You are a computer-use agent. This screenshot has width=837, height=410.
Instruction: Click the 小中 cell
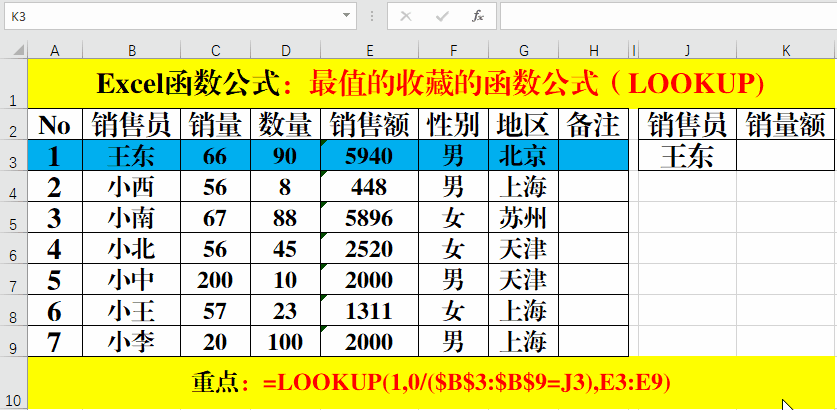click(131, 279)
